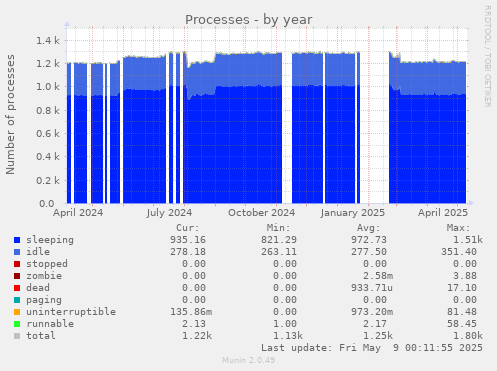The width and height of the screenshot is (497, 371).
Task: Click the '1.0 k' y-axis tick label
Action: pos(48,87)
